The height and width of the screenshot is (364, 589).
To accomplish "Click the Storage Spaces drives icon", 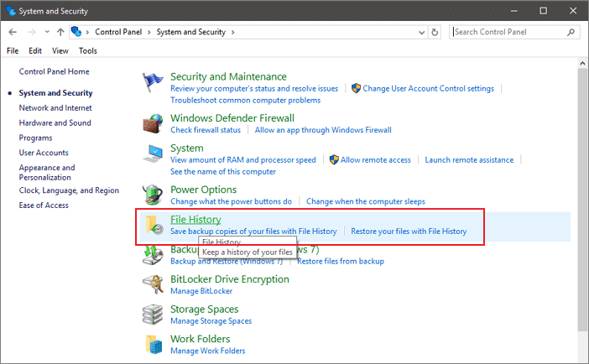I will coord(152,315).
